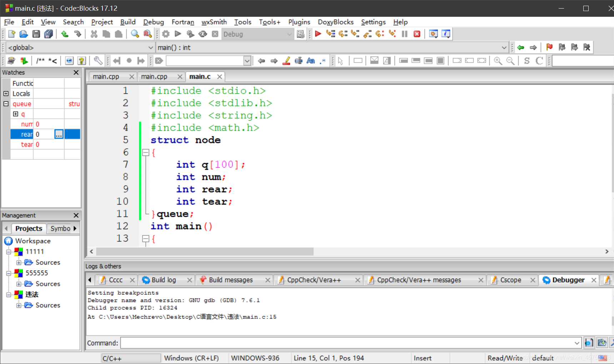The width and height of the screenshot is (614, 364).
Task: Click the ellipsis button in rear row
Action: click(x=59, y=134)
